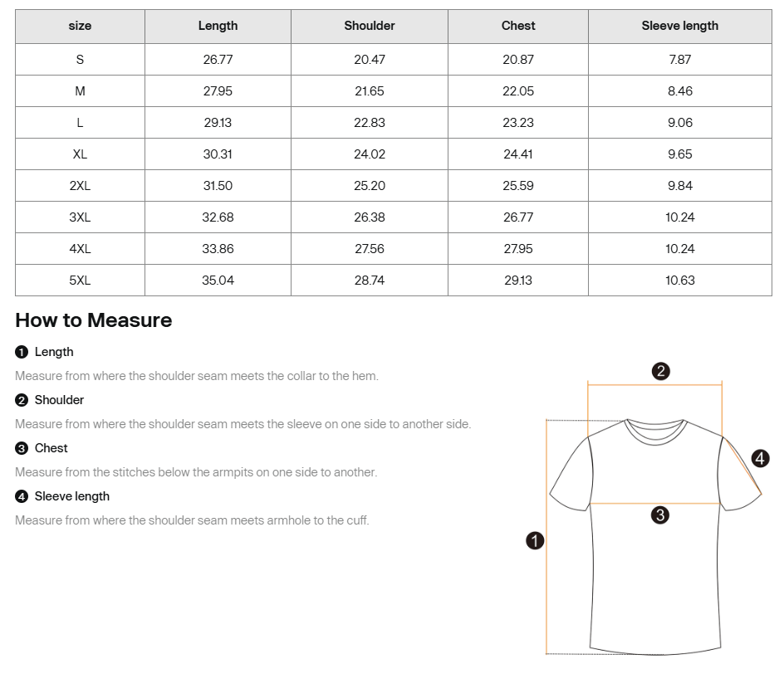Click the t-shirt collar in the diagram
Image resolution: width=784 pixels, height=693 pixels.
click(x=655, y=432)
